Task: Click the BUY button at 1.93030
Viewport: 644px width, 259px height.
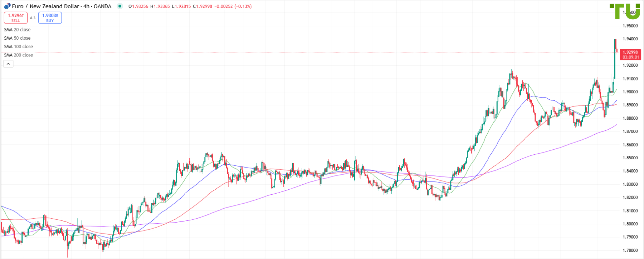Action: 50,18
